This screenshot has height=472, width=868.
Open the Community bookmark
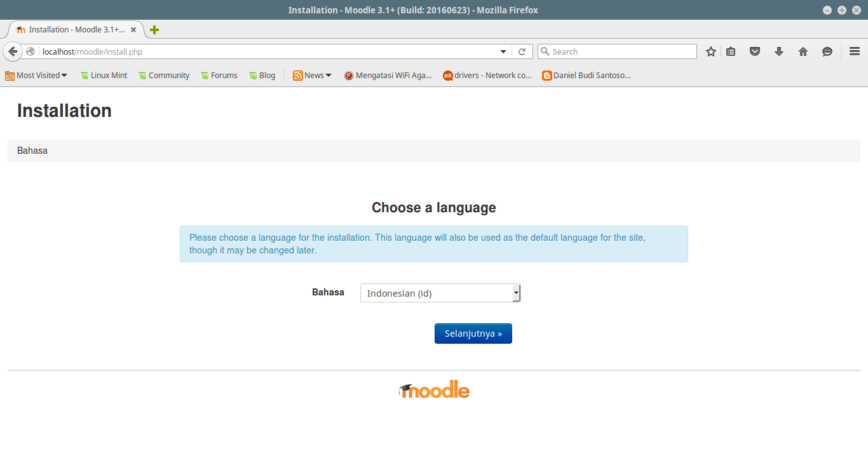click(x=163, y=75)
